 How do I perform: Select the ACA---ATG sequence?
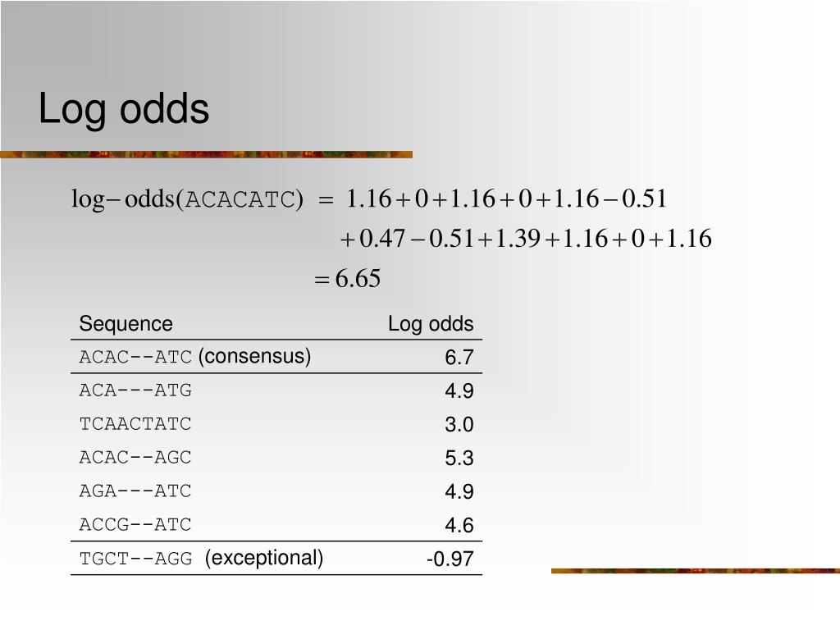tap(135, 390)
